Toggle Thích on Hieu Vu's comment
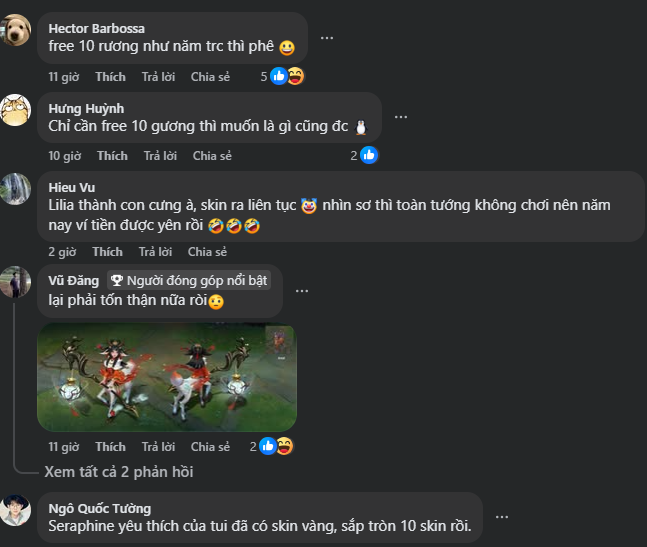Viewport: 647px width, 547px height. coord(108,252)
